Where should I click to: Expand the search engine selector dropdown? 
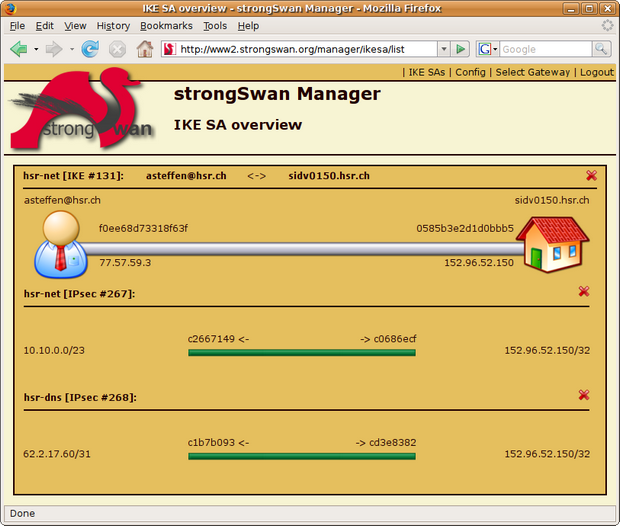(x=488, y=49)
